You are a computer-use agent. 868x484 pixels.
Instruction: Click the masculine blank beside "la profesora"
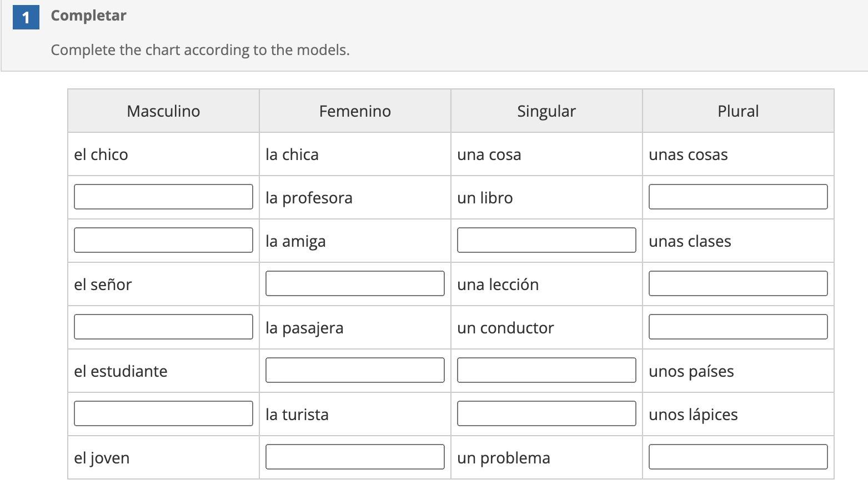163,197
